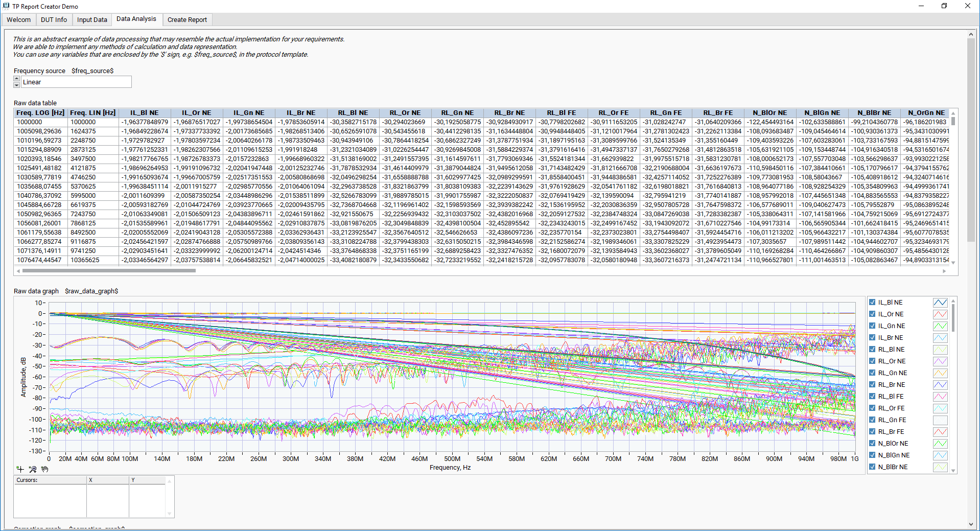Screen dimensions: 980x531
Task: Click the Freq. LIN [Hz] column header
Action: click(92, 113)
